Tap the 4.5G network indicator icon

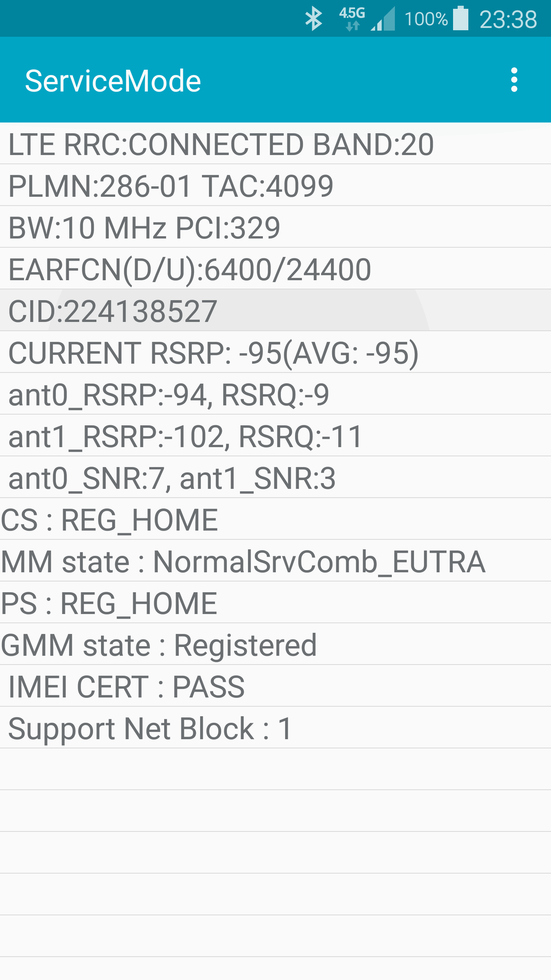[x=352, y=19]
